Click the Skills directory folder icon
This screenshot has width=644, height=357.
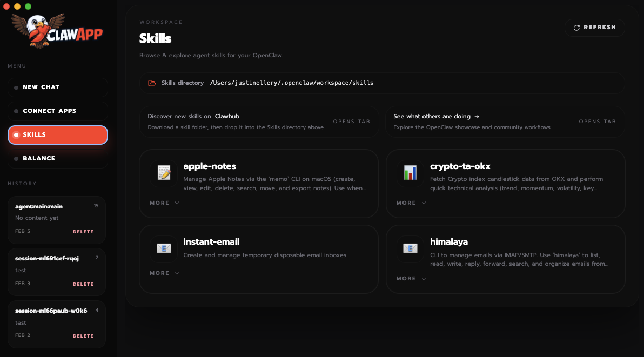coord(152,83)
